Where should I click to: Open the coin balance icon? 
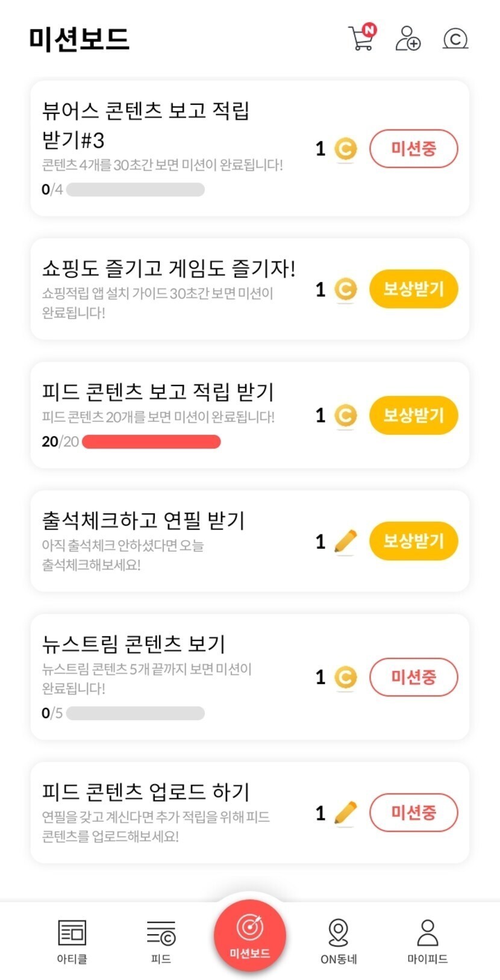[x=455, y=39]
